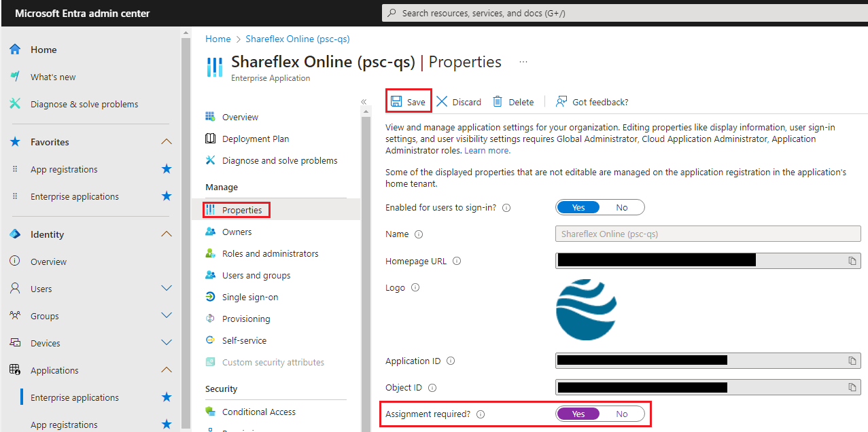The height and width of the screenshot is (432, 868).
Task: Click the What's new icon
Action: (x=15, y=77)
